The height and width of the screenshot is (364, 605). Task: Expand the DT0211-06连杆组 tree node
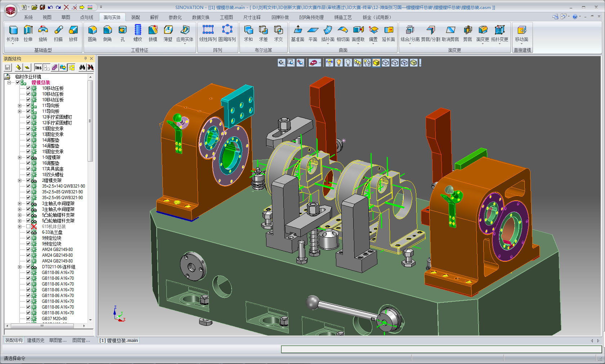(20, 267)
